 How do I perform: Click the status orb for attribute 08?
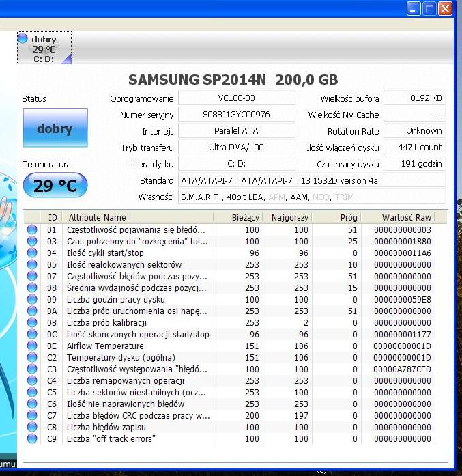[x=32, y=288]
